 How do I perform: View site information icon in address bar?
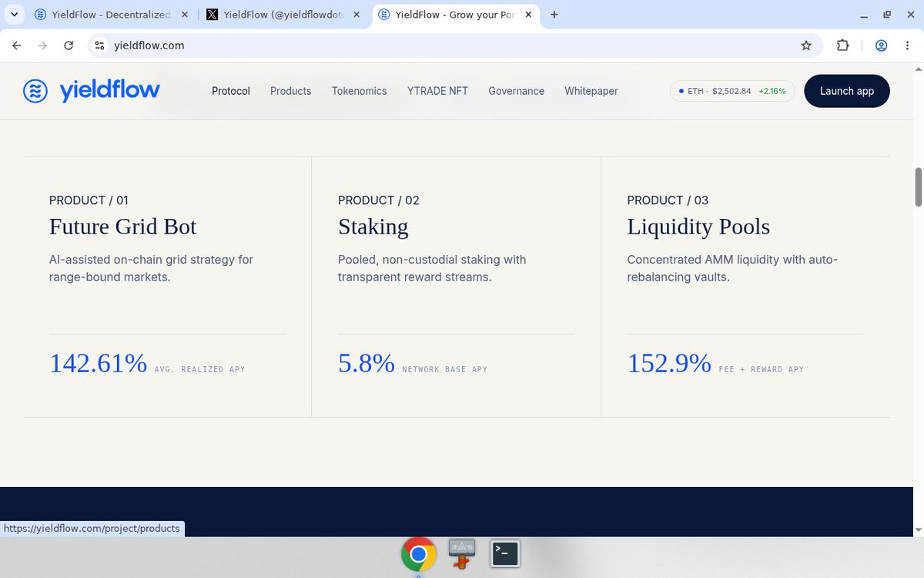point(99,45)
